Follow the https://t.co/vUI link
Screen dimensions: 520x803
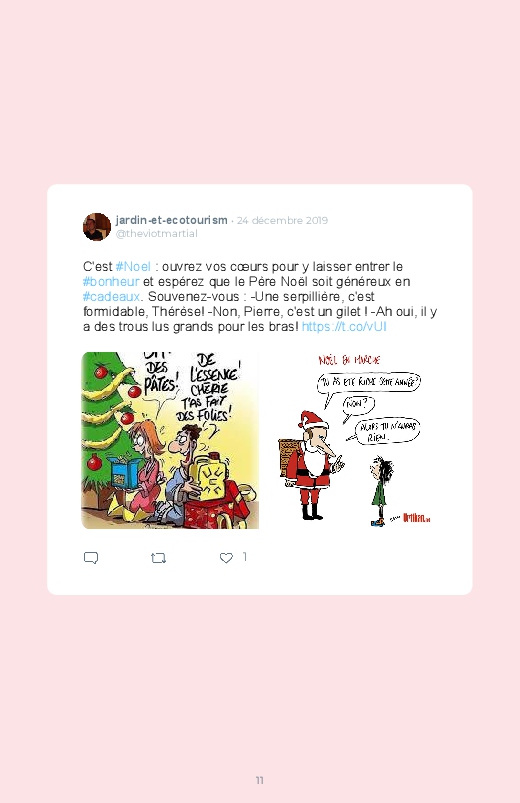coord(344,327)
